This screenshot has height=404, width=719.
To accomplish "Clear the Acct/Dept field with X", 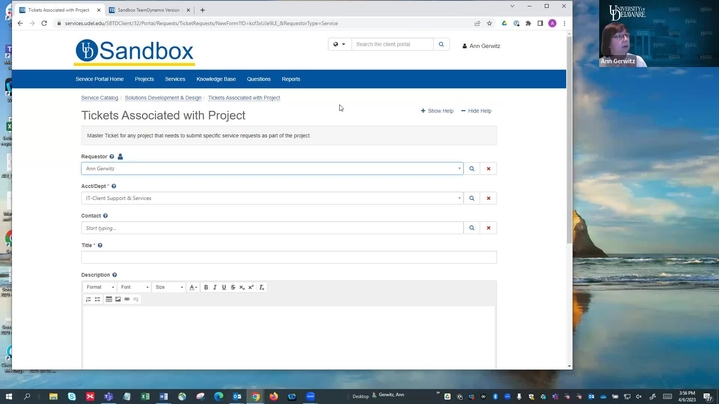I will (488, 198).
